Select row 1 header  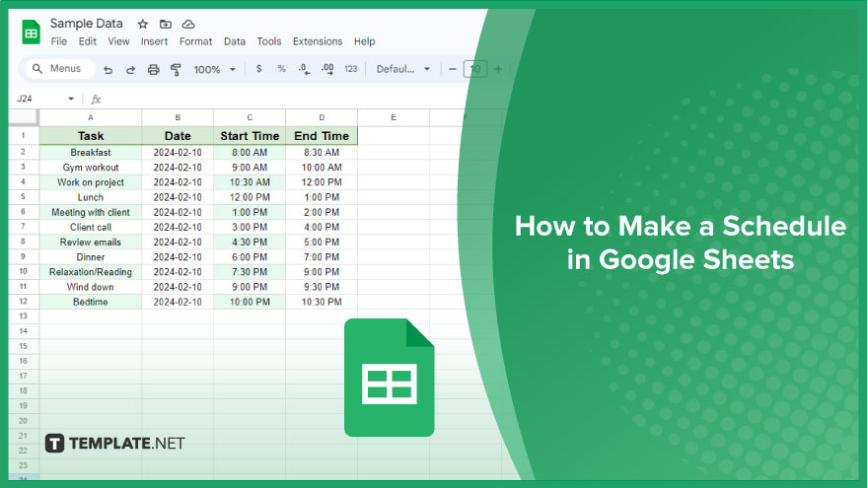(x=24, y=136)
